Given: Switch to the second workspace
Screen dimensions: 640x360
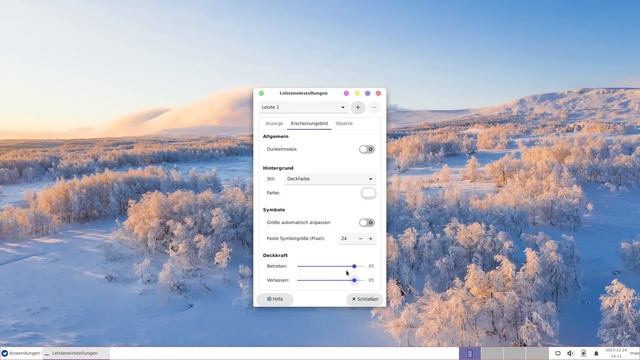Looking at the screenshot, I should click(492, 353).
